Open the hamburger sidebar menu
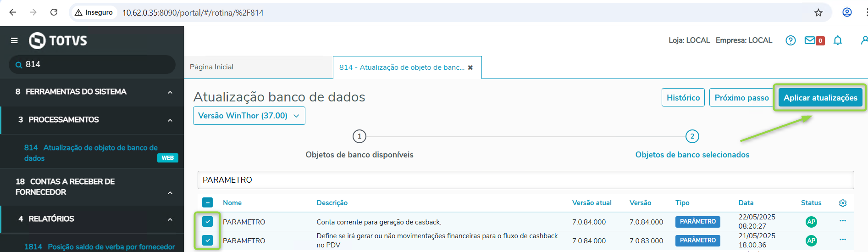Viewport: 868px width, 252px height. point(14,40)
